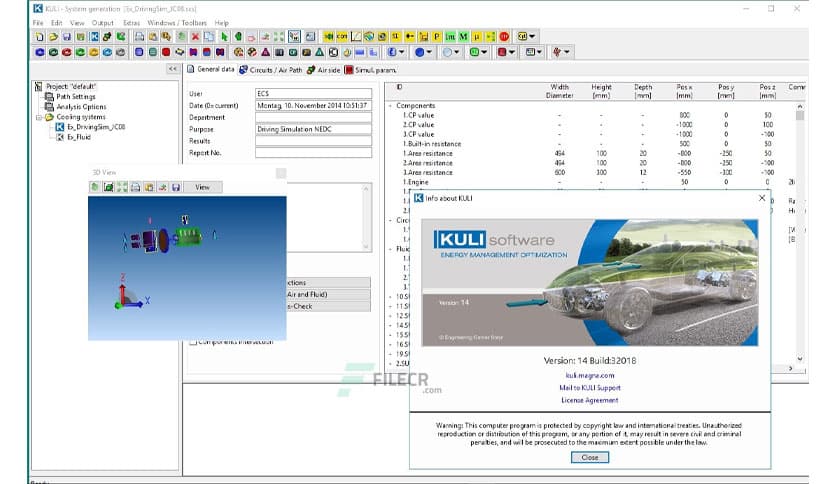
Task: Toggle the Components intersection checkbox
Action: pos(194,342)
